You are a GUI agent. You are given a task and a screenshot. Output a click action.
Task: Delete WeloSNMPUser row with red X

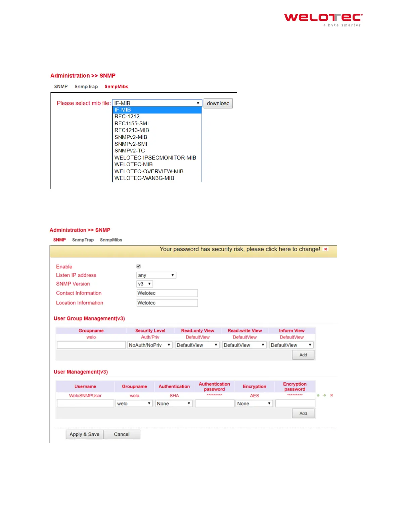(x=331, y=395)
